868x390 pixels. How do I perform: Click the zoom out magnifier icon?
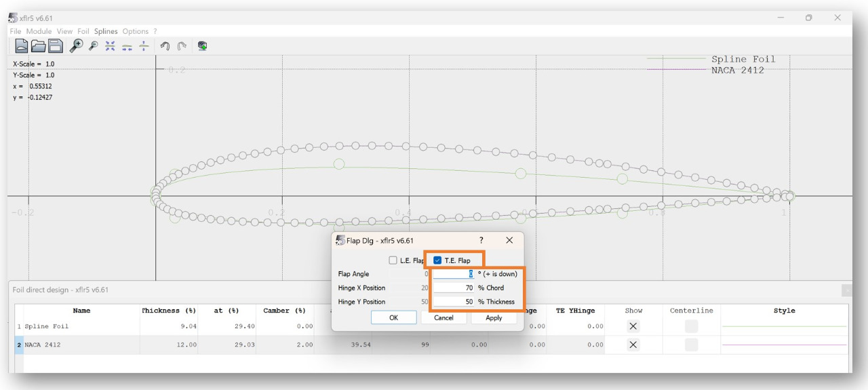(94, 46)
